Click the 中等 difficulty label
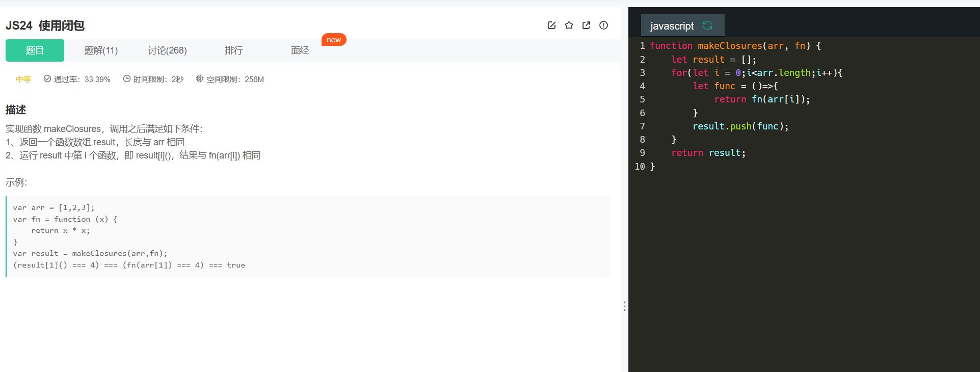Image resolution: width=980 pixels, height=372 pixels. pos(23,79)
